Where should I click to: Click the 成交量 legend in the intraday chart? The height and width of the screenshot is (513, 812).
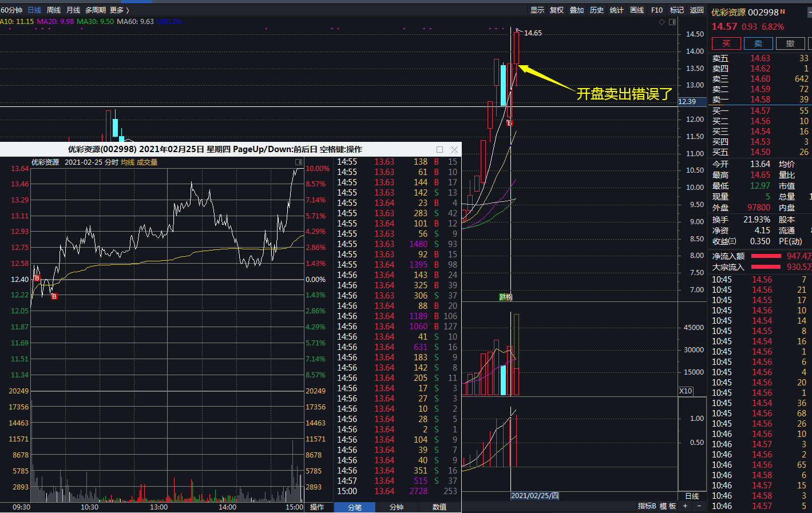[x=147, y=162]
